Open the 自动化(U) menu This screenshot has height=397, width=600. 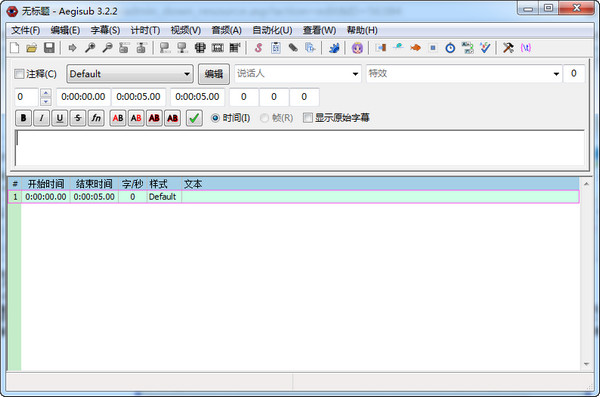click(272, 30)
